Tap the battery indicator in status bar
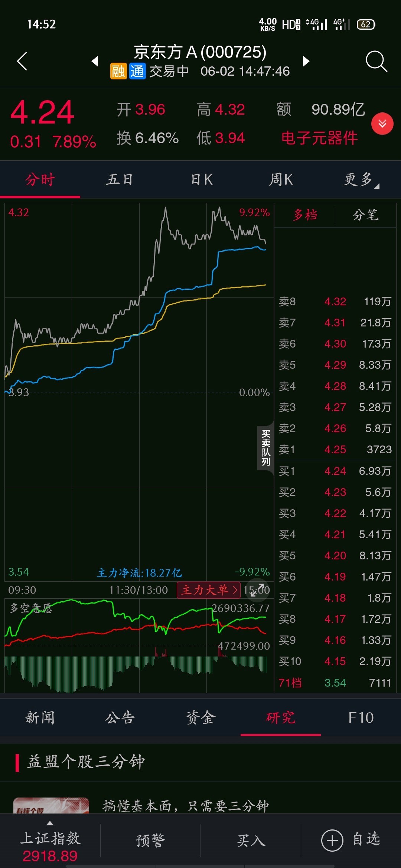This screenshot has width=401, height=868. tap(366, 24)
